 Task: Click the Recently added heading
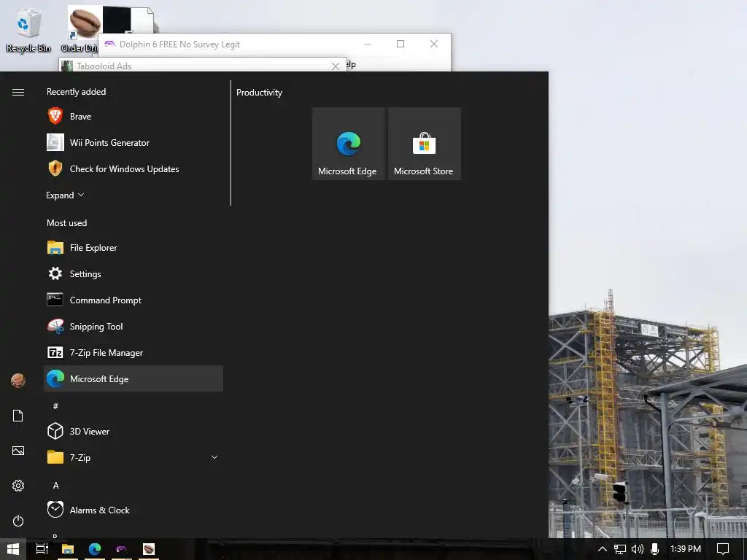76,91
